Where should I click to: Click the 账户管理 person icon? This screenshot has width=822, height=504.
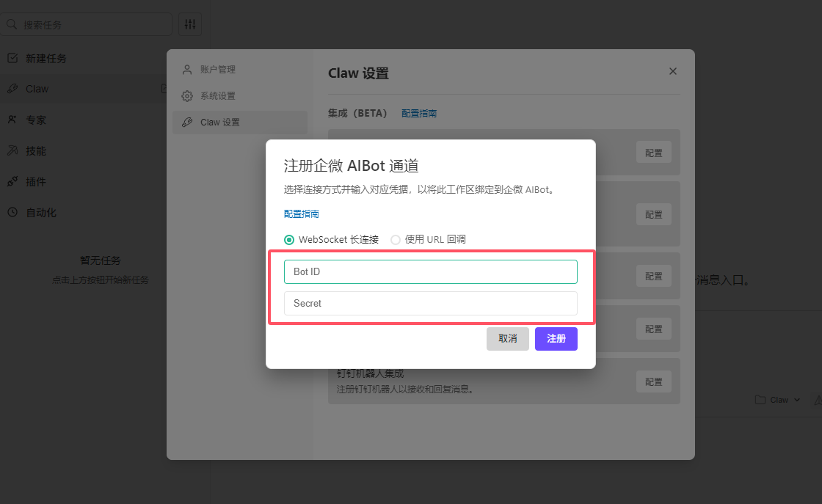click(x=187, y=69)
